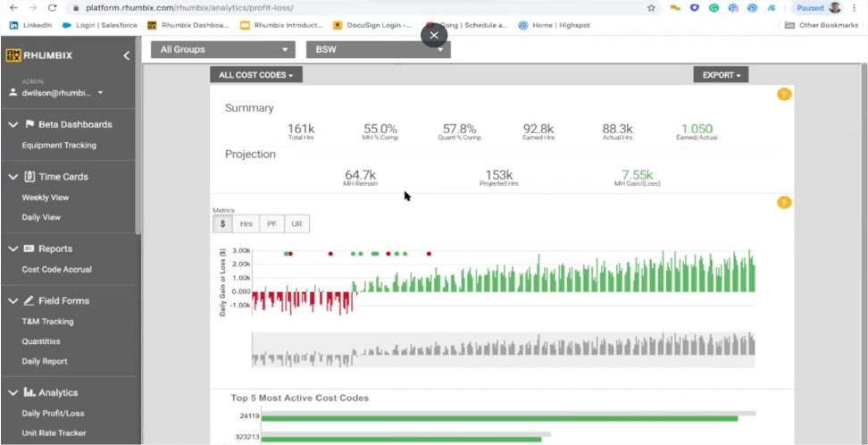Open the LinkedIn bookmark
Image resolution: width=868 pixels, height=445 pixels.
coord(30,25)
